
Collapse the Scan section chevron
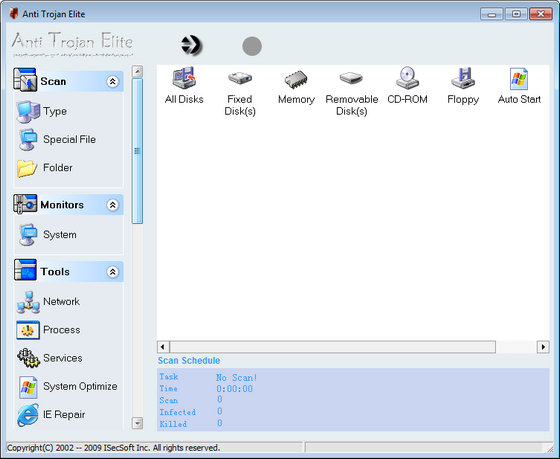click(x=112, y=81)
